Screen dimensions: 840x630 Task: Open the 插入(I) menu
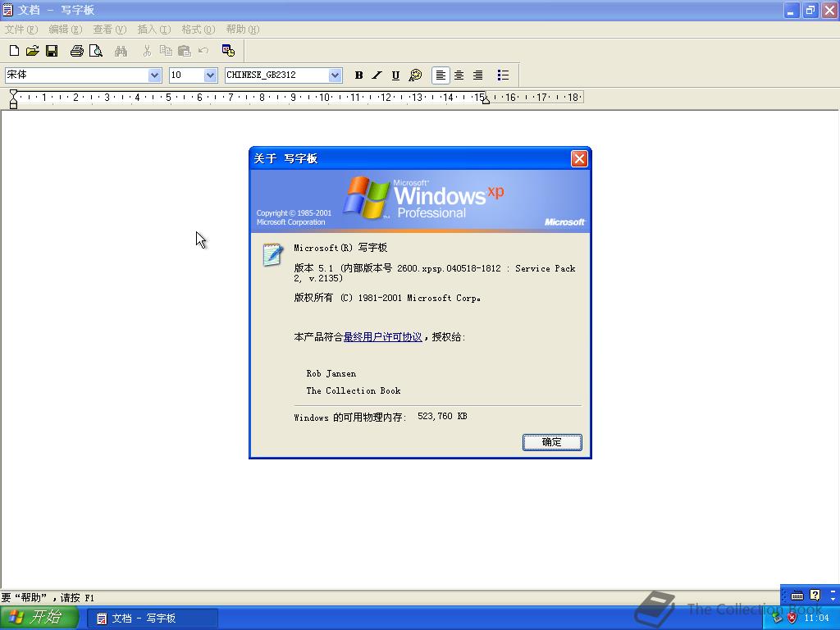tap(153, 30)
